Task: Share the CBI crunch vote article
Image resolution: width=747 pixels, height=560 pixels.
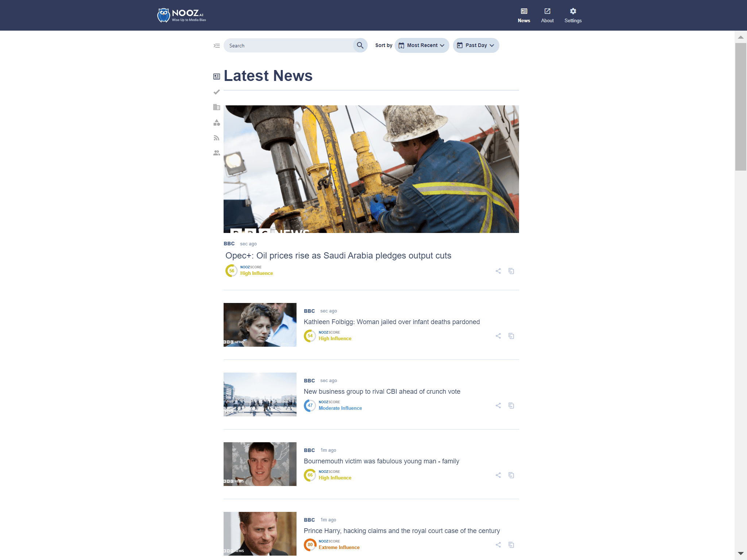Action: tap(498, 405)
